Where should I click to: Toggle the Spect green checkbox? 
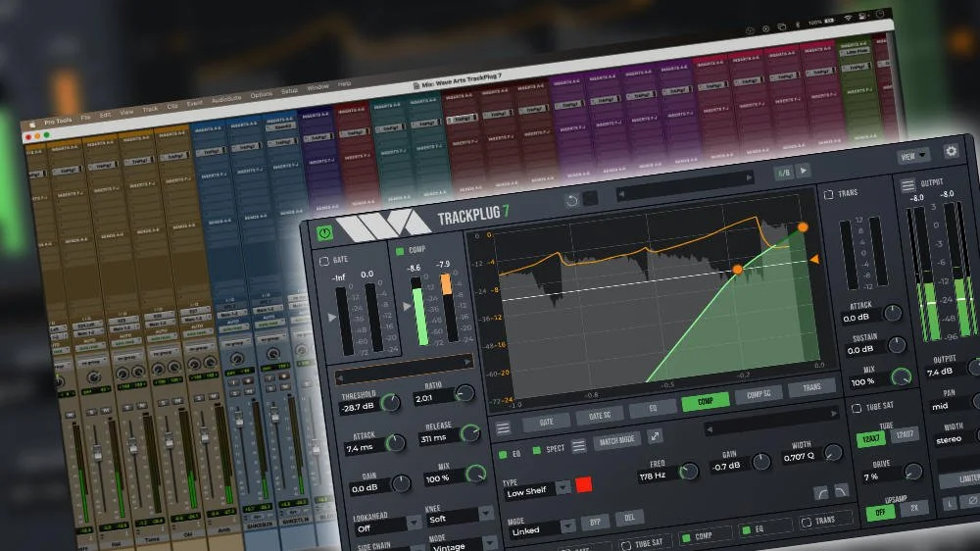point(536,450)
